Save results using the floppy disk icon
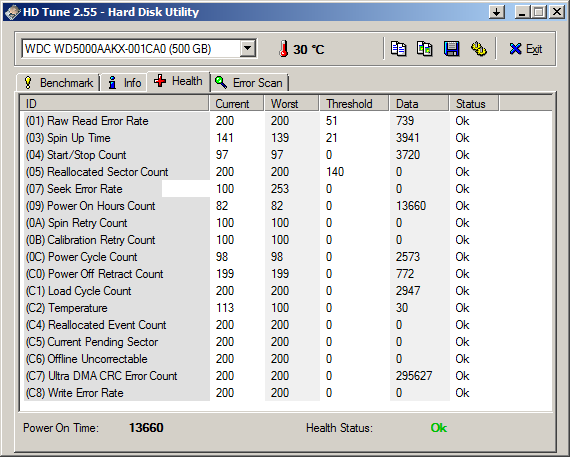 click(451, 49)
